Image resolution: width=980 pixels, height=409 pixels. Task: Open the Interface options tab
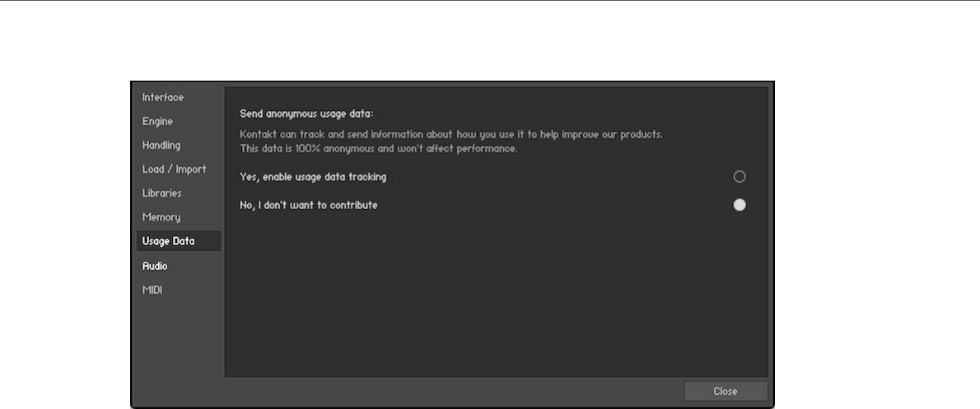[x=163, y=97]
